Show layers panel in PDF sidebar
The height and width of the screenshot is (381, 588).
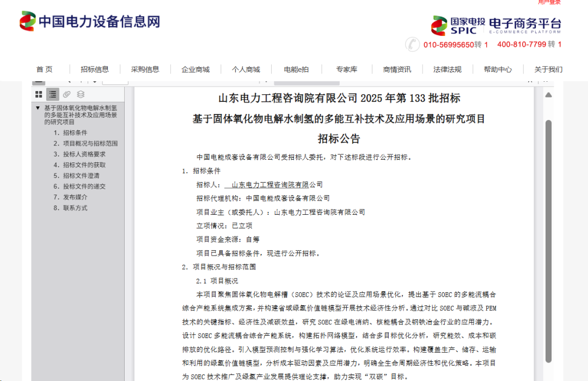tap(81, 94)
